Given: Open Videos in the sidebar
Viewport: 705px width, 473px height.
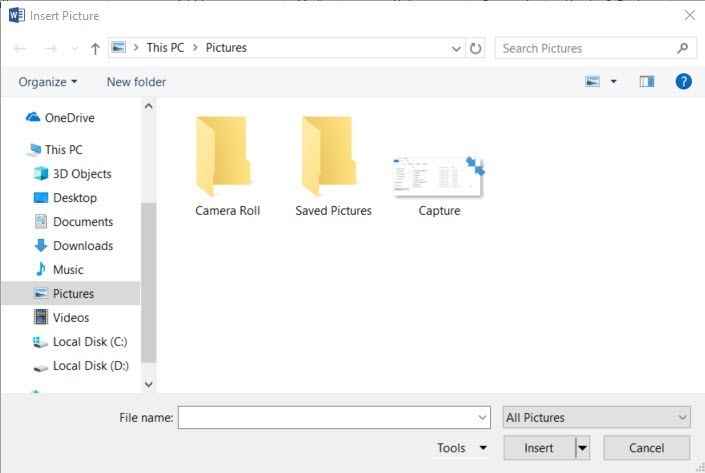Looking at the screenshot, I should (x=62, y=317).
